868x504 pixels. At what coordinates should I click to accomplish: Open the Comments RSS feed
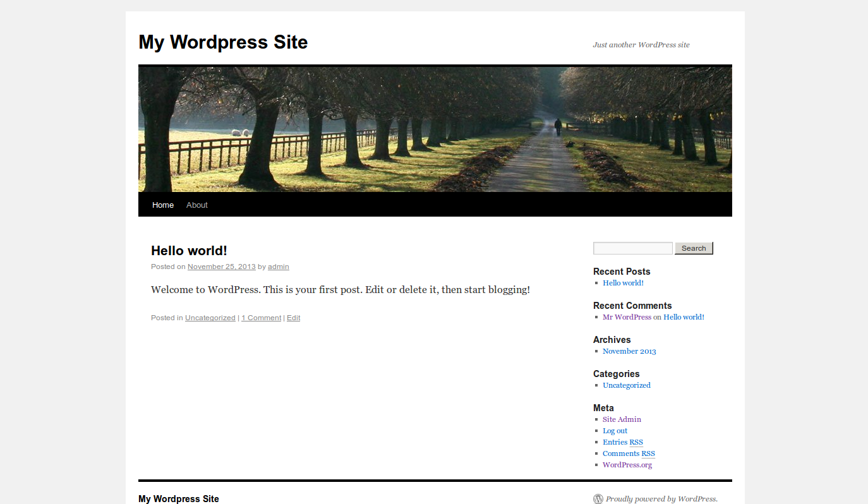tap(628, 453)
